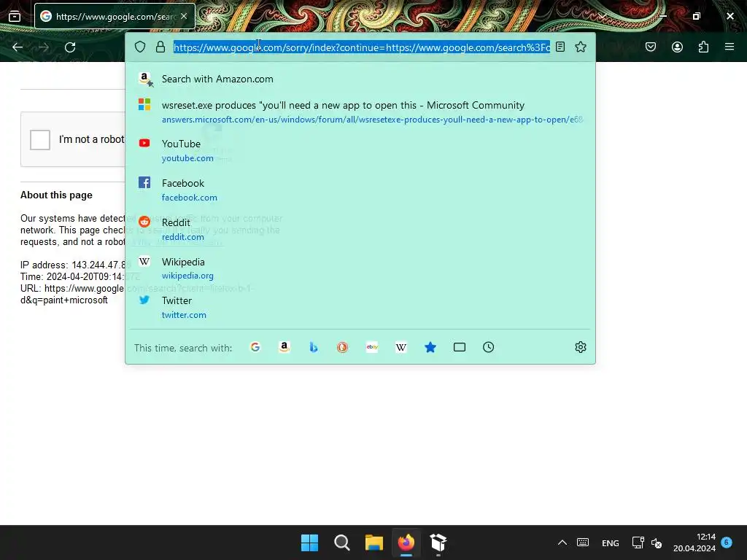Viewport: 747px width, 560px height.
Task: Select Twitter suggestion
Action: coord(360,308)
